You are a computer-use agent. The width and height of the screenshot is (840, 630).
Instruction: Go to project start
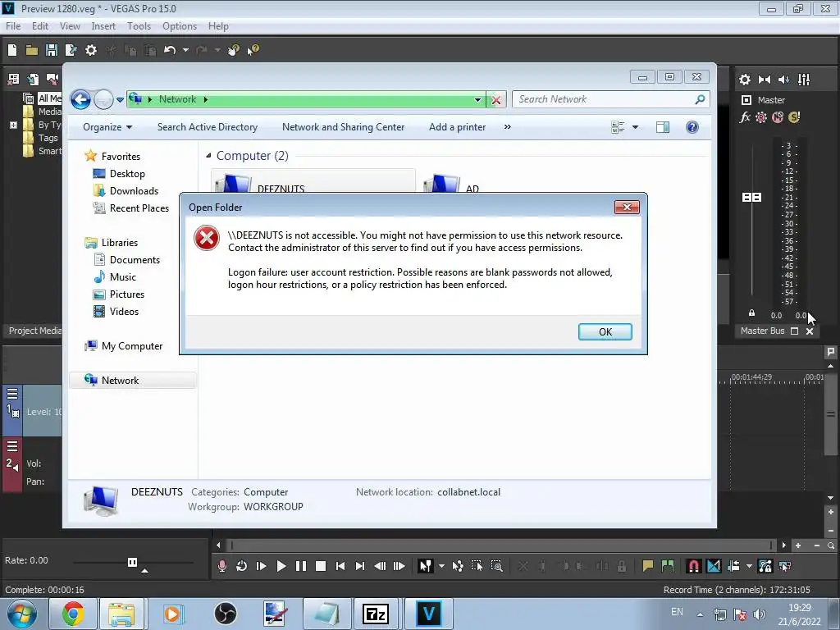click(340, 566)
